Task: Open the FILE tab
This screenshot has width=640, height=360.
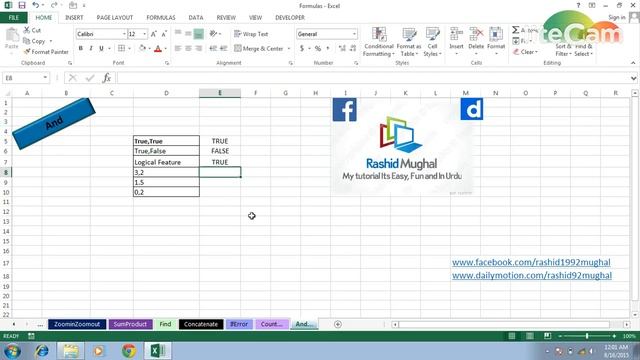Action: [13, 18]
